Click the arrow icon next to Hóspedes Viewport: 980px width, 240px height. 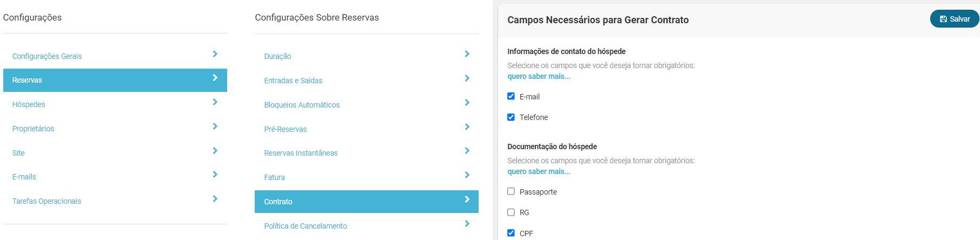click(215, 102)
